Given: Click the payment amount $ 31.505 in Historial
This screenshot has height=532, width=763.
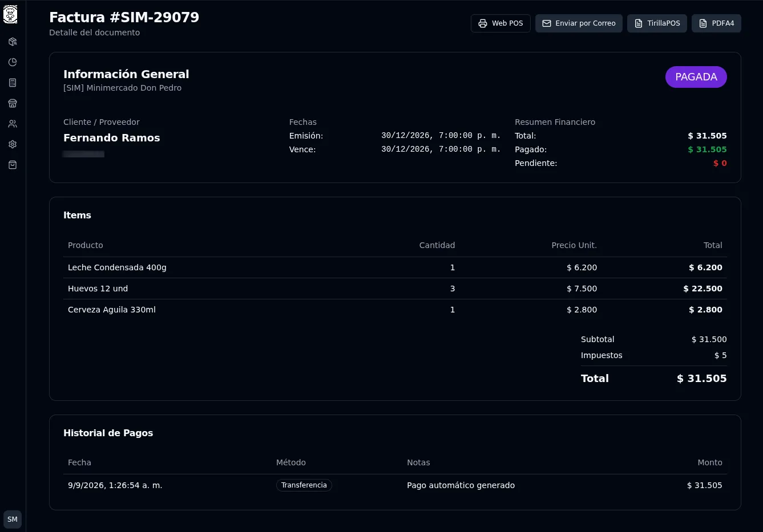Looking at the screenshot, I should 705,485.
